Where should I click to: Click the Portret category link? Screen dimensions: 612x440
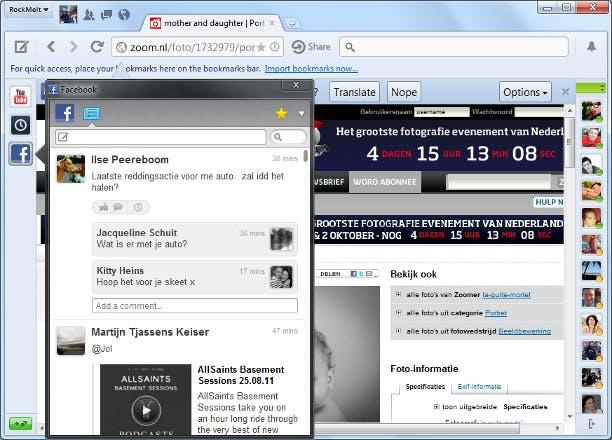click(496, 313)
